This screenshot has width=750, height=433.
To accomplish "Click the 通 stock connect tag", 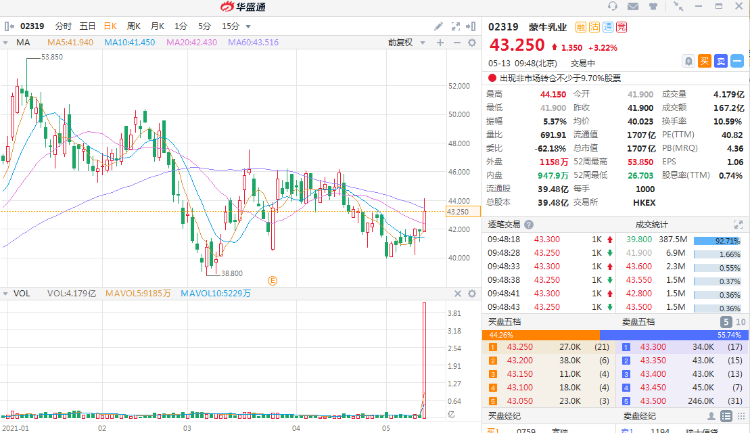I will point(607,27).
